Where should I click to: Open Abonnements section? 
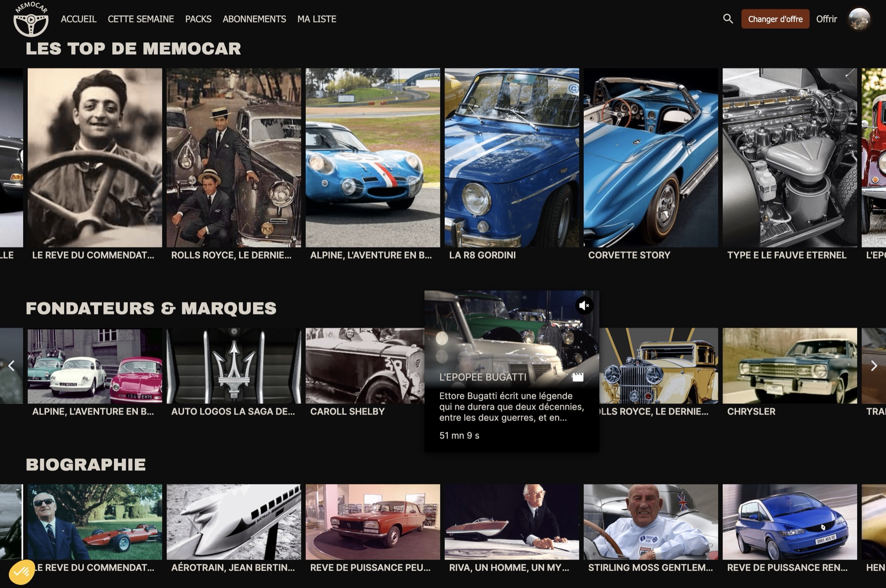(x=254, y=19)
